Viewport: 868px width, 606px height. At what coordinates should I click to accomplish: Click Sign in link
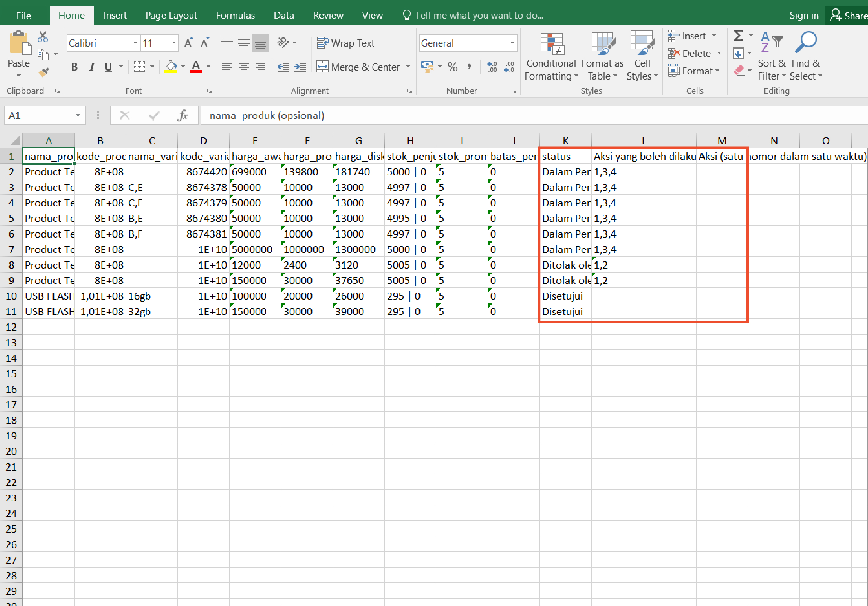tap(804, 16)
